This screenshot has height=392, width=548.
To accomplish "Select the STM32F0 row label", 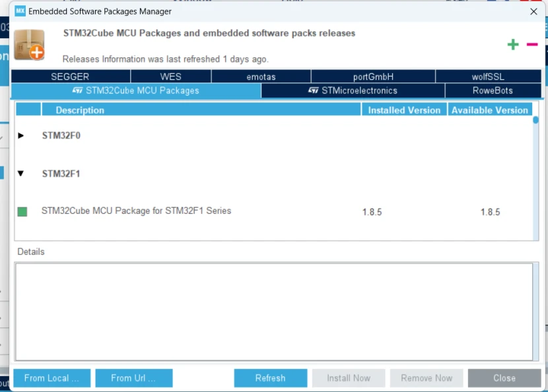I will coord(61,135).
